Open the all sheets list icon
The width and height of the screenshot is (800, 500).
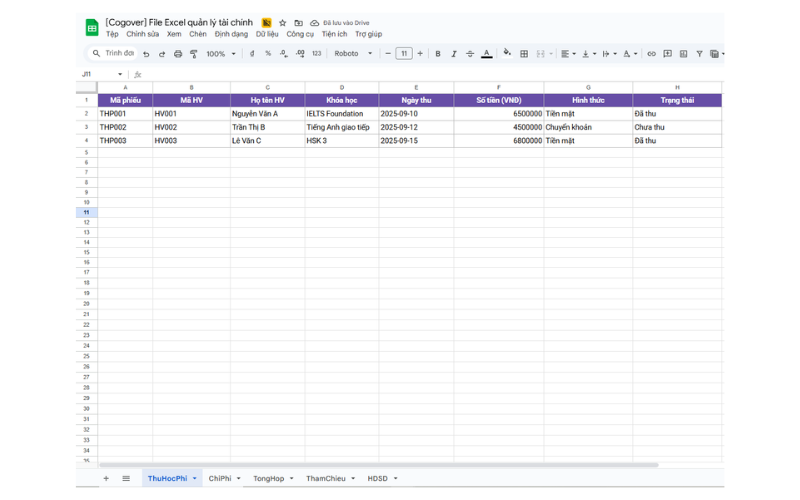coord(126,479)
